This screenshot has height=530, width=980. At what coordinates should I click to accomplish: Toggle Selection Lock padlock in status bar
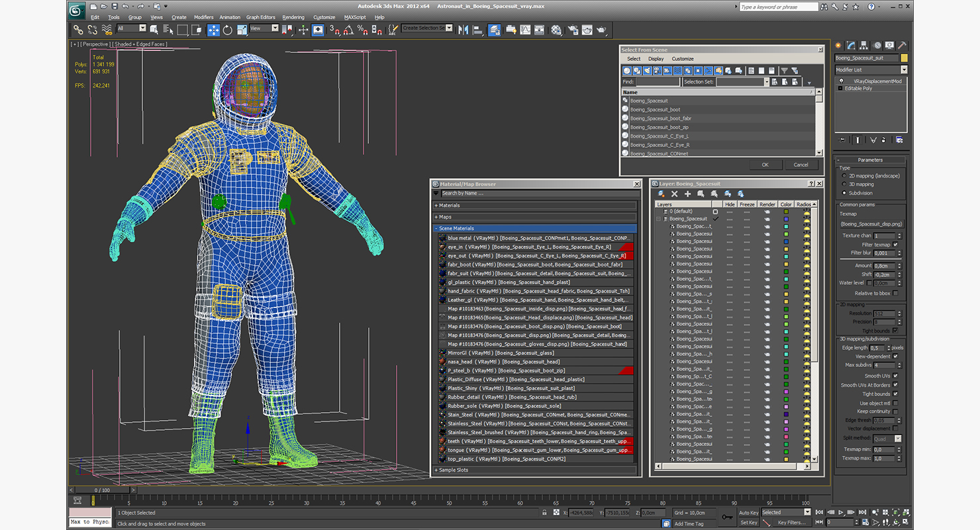click(544, 512)
